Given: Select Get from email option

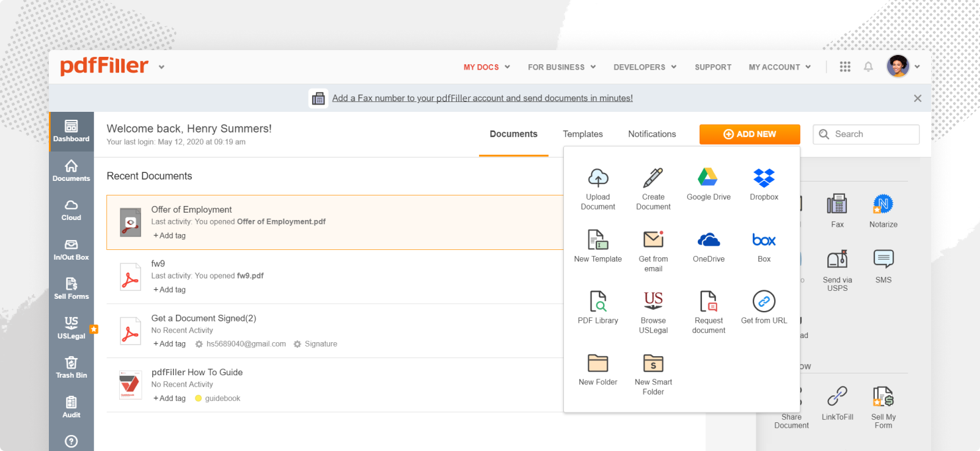Looking at the screenshot, I should pyautogui.click(x=653, y=251).
